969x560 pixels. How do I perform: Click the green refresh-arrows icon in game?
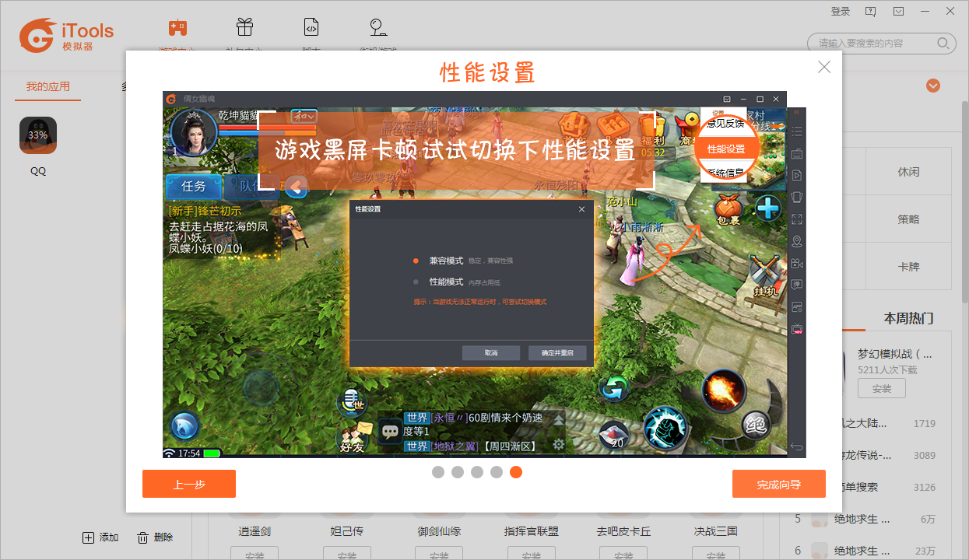coord(613,388)
